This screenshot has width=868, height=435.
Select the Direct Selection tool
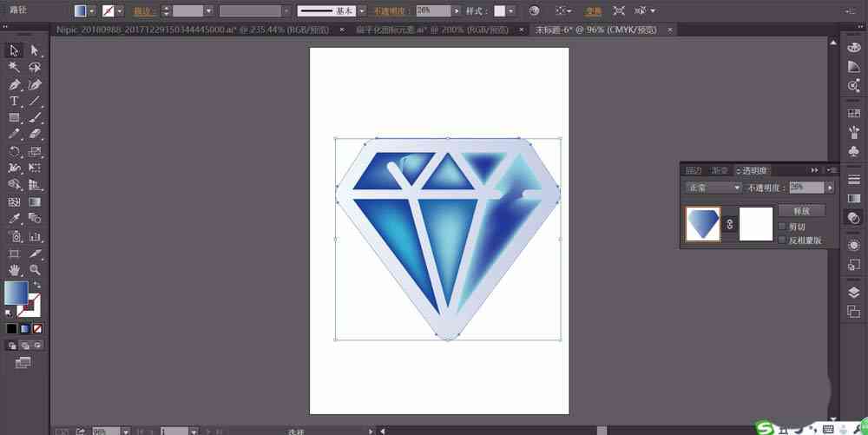(x=35, y=51)
